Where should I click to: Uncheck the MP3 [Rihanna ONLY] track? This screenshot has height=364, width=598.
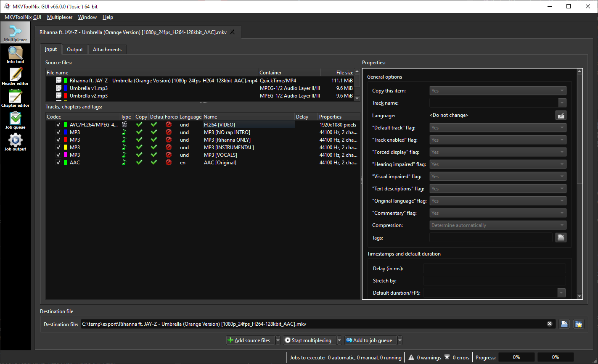(x=58, y=140)
